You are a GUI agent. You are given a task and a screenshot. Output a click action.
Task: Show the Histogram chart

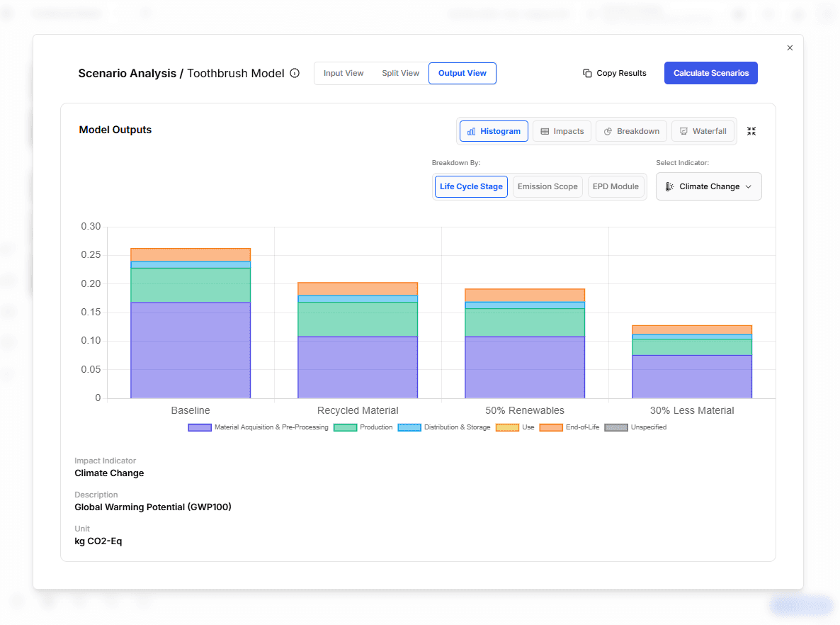tap(494, 131)
